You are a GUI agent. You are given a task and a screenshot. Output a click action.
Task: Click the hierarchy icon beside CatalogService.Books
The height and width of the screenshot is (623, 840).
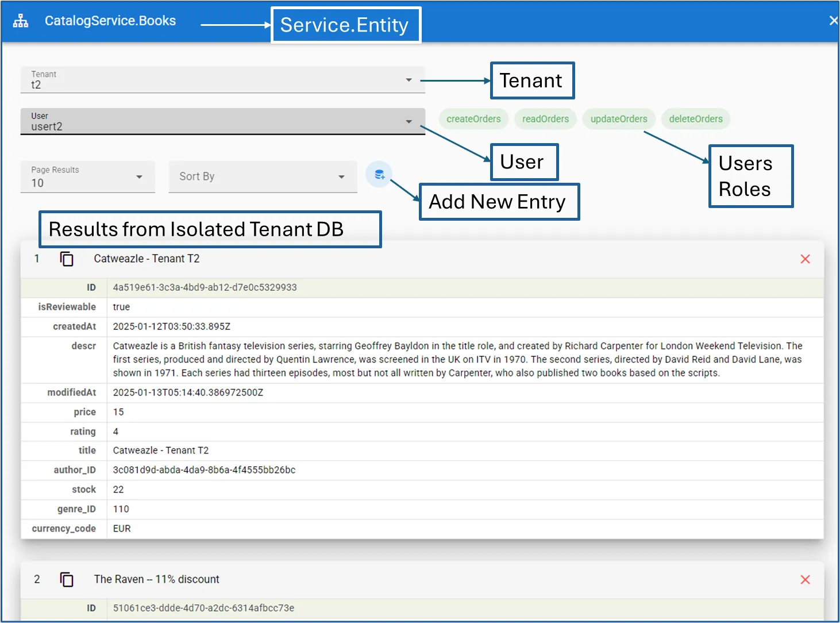(21, 21)
